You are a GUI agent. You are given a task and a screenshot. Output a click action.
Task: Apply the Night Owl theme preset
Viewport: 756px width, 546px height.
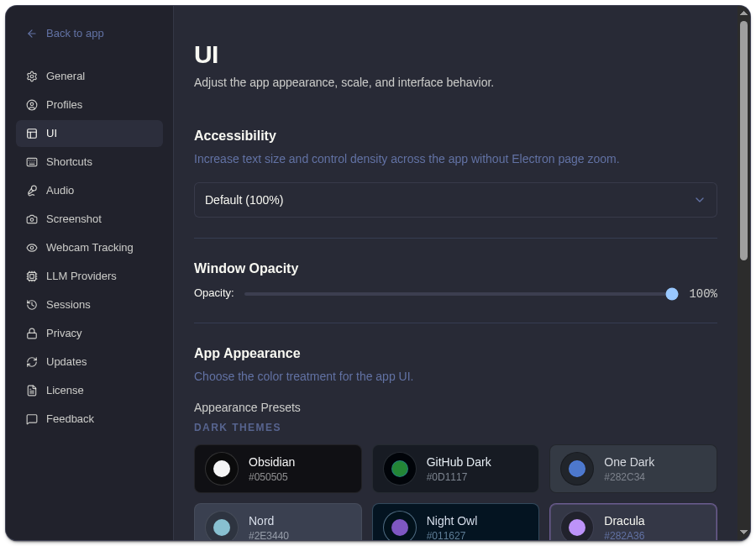pyautogui.click(x=455, y=522)
